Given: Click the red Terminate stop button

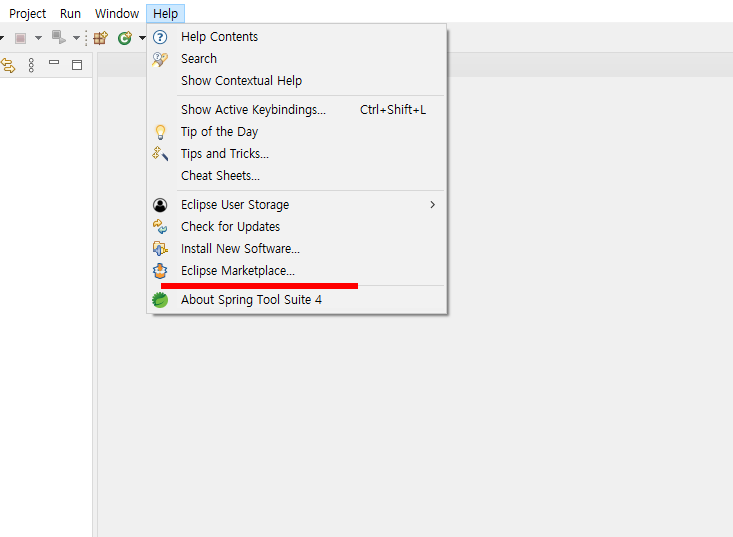Looking at the screenshot, I should click(20, 38).
